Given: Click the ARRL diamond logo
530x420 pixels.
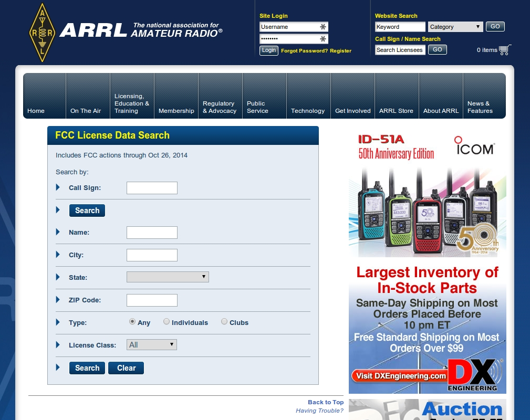Looking at the screenshot, I should (42, 33).
